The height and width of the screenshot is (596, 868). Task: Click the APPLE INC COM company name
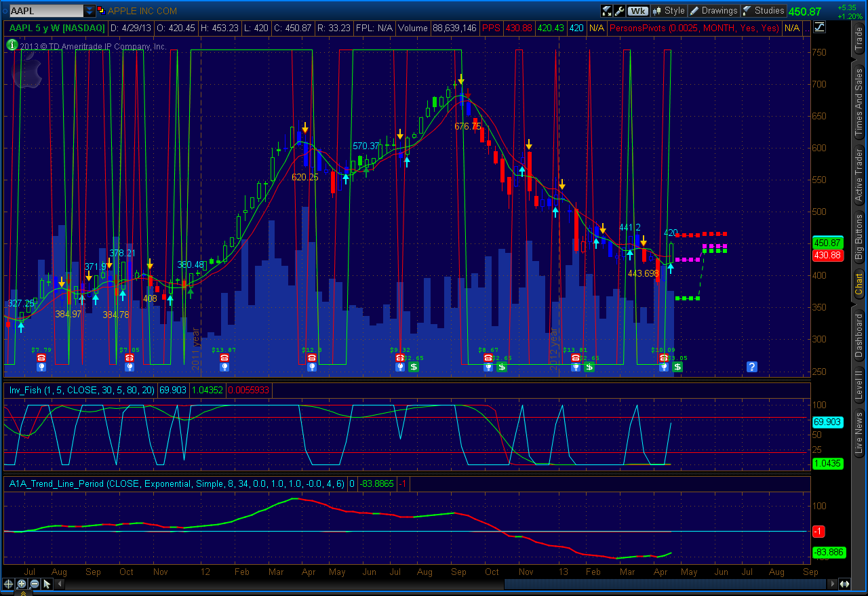(142, 11)
